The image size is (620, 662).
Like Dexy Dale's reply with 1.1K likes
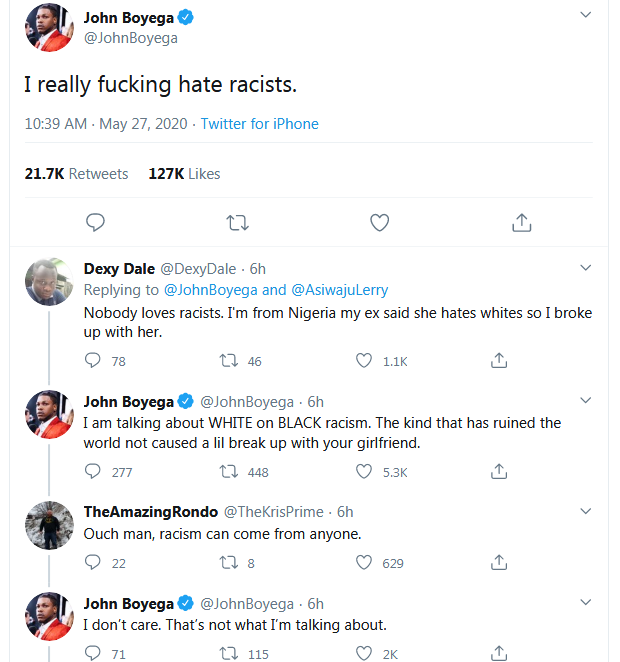point(364,361)
